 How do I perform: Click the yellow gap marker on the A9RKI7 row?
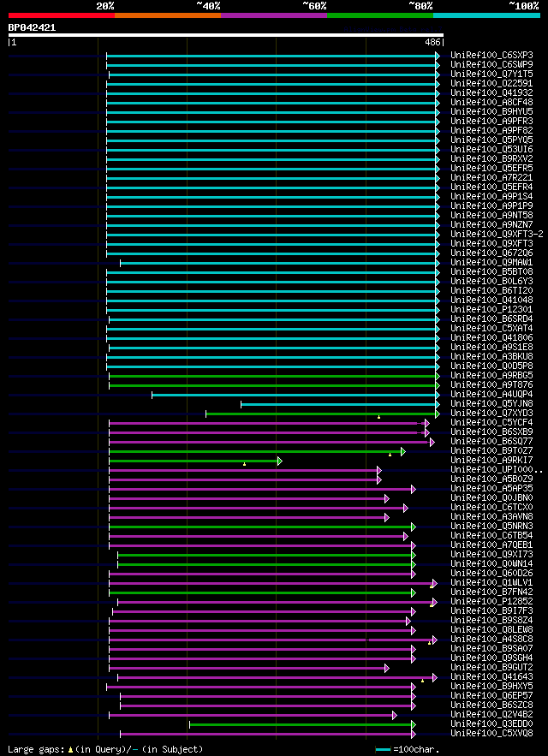click(245, 464)
